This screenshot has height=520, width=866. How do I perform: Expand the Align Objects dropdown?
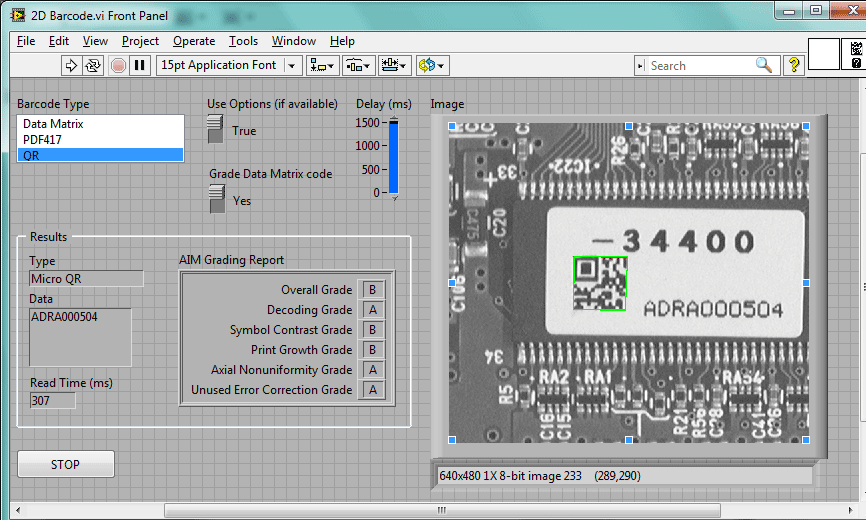click(x=323, y=65)
